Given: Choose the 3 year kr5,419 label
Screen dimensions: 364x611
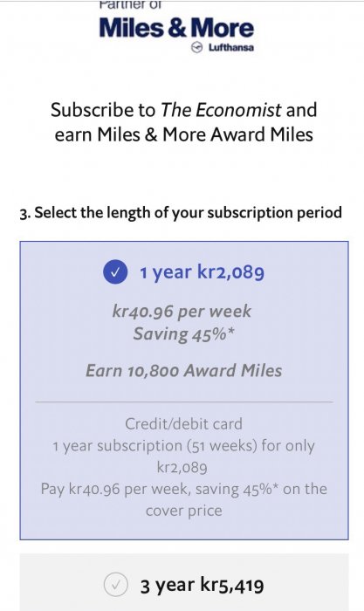Looking at the screenshot, I should coord(202,586).
